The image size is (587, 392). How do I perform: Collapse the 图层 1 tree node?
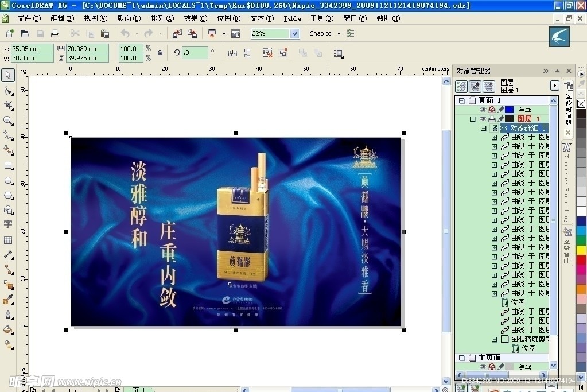pyautogui.click(x=472, y=119)
